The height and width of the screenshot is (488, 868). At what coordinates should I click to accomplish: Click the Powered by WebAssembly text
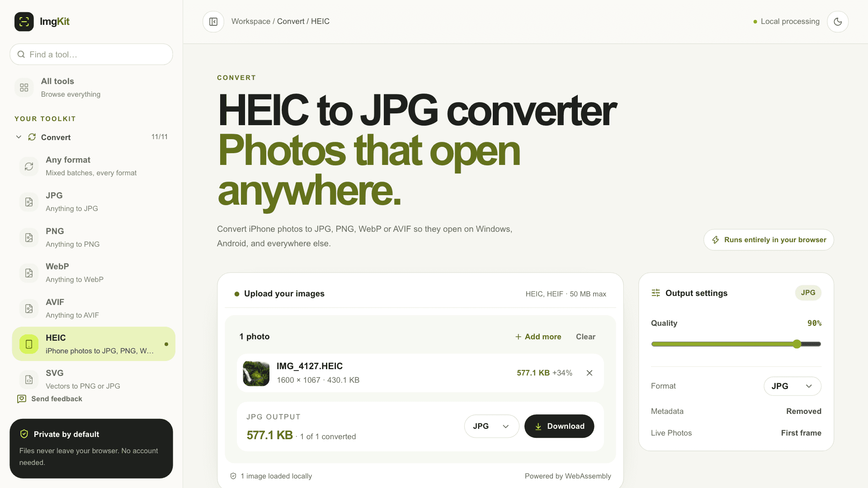point(568,476)
